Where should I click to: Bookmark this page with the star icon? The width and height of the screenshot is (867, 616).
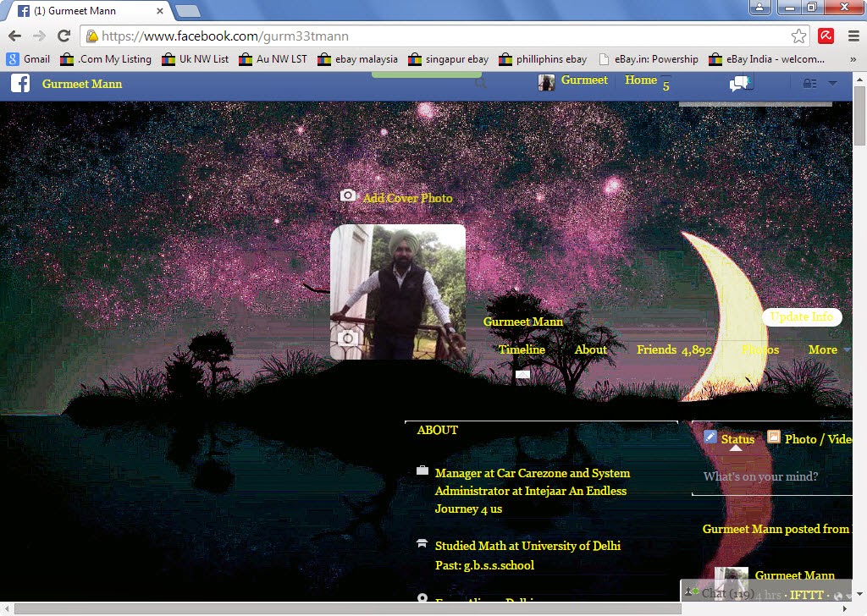[x=798, y=36]
